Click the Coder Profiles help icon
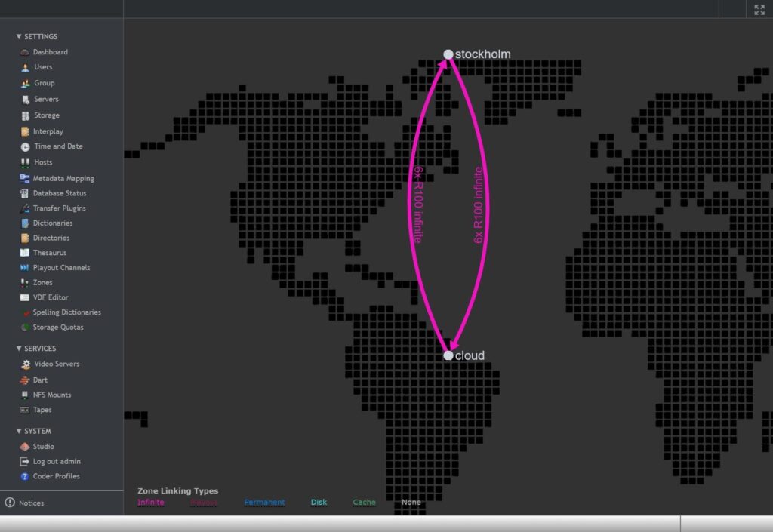The height and width of the screenshot is (532, 773). (x=25, y=477)
